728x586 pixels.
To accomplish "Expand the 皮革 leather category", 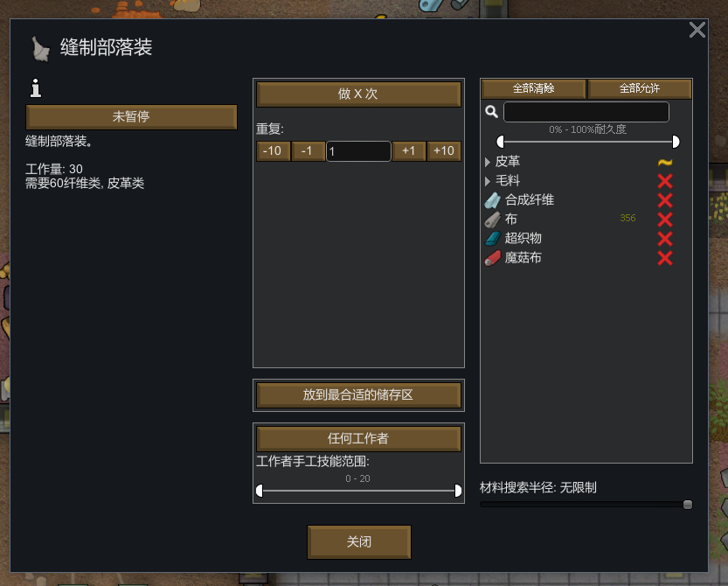I will 488,162.
